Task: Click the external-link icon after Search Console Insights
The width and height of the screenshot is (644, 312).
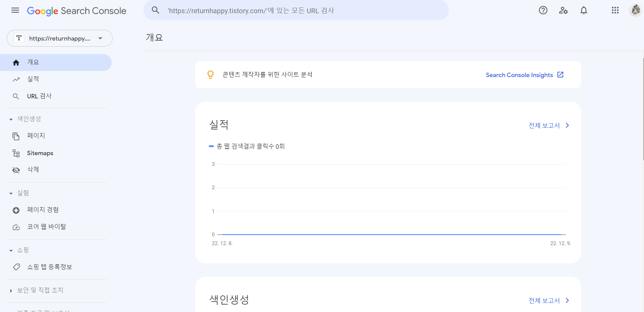Action: point(560,75)
